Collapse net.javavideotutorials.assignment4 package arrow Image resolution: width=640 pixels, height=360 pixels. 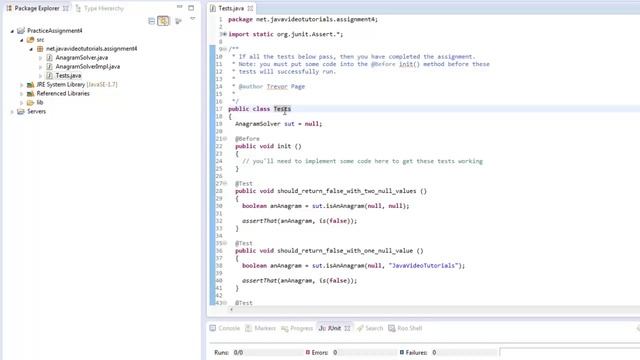[x=31, y=49]
